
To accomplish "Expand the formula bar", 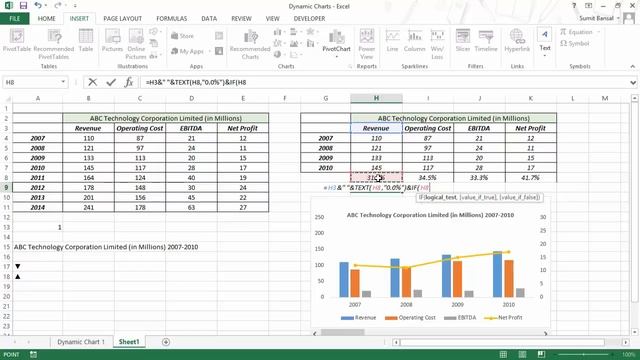I will click(633, 82).
